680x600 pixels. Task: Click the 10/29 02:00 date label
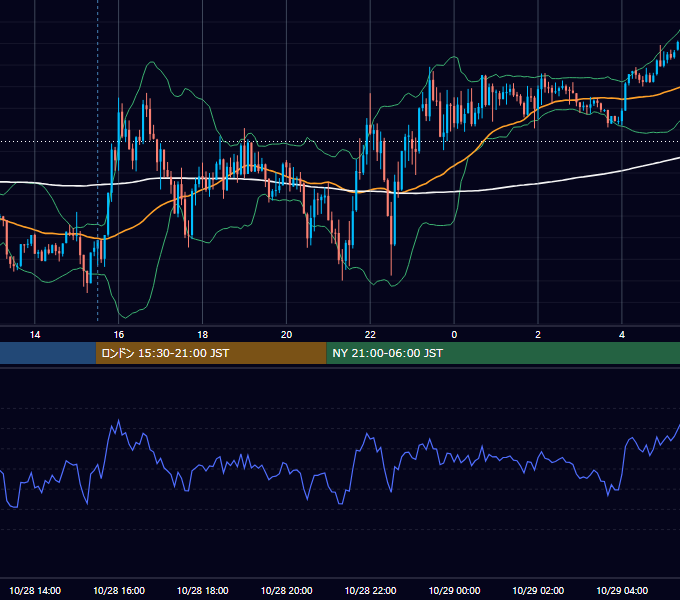click(538, 590)
